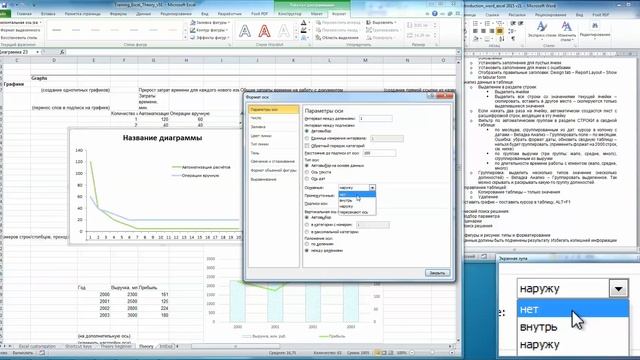Image resolution: width=640 pixels, height=360 pixels.
Task: Click align left icon in Word ribbon
Action: (x=475, y=31)
